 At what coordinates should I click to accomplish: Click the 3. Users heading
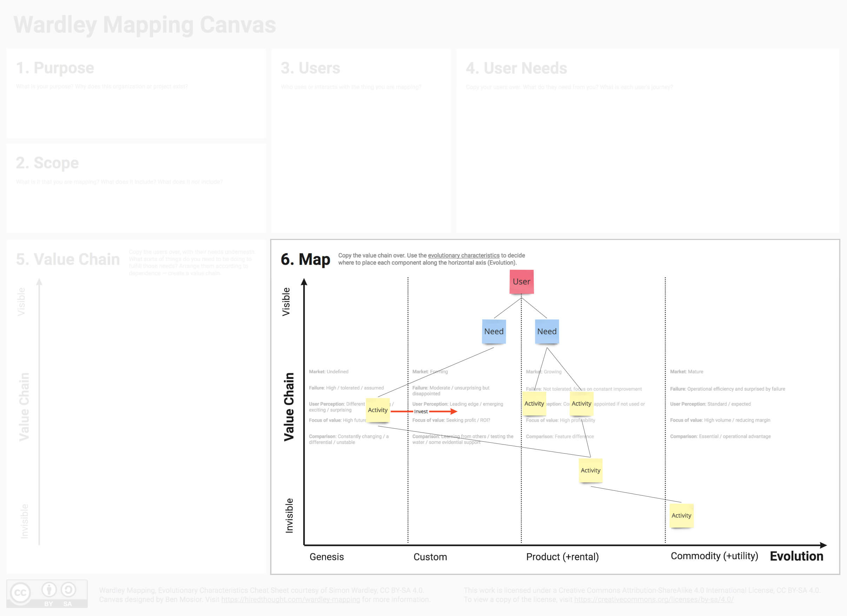[310, 68]
